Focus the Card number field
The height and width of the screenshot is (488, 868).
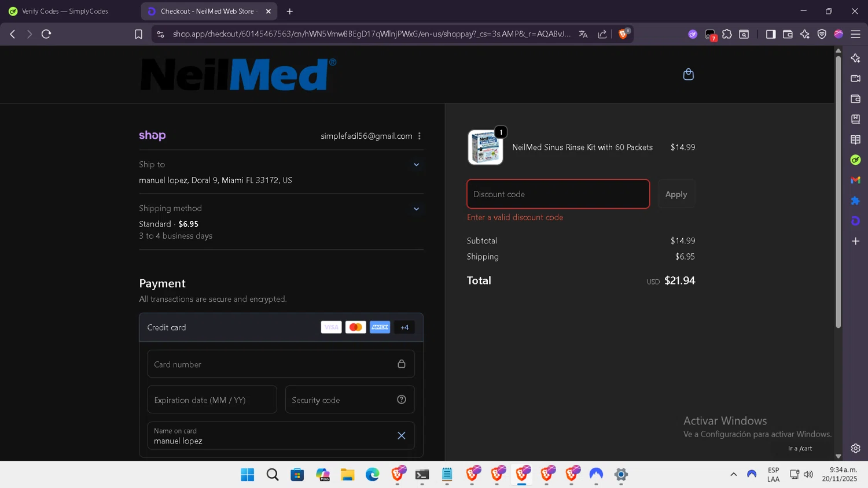pyautogui.click(x=281, y=364)
